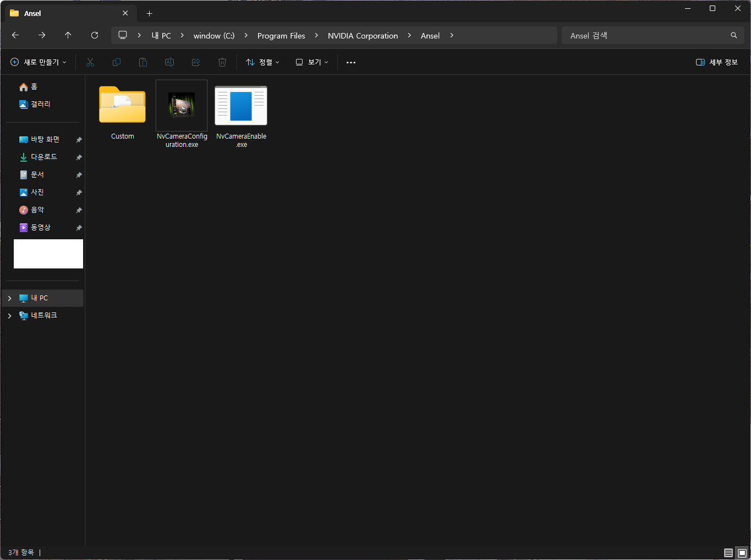Switch to details list view icon
This screenshot has height=560, width=751.
[x=728, y=553]
